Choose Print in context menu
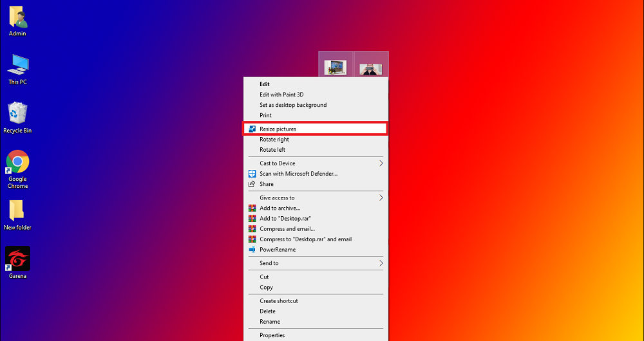Screen dimensions: 644x341 click(316, 115)
